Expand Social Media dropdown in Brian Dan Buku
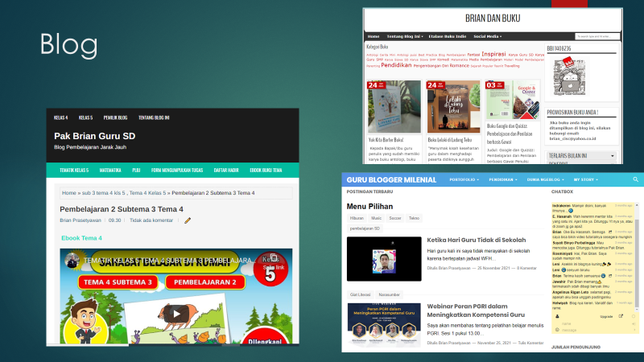This screenshot has height=362, width=644. coord(488,36)
